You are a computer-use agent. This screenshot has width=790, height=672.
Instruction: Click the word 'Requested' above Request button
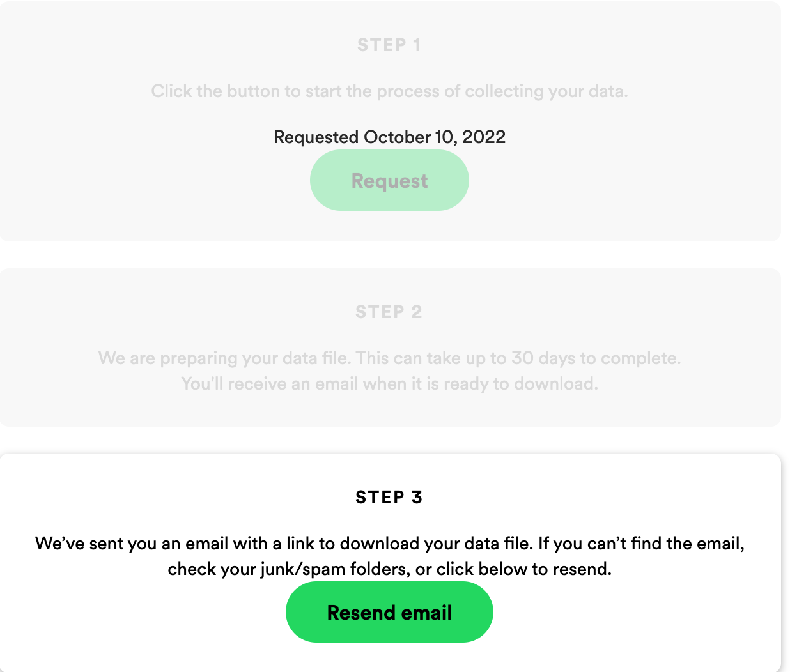[x=316, y=137]
